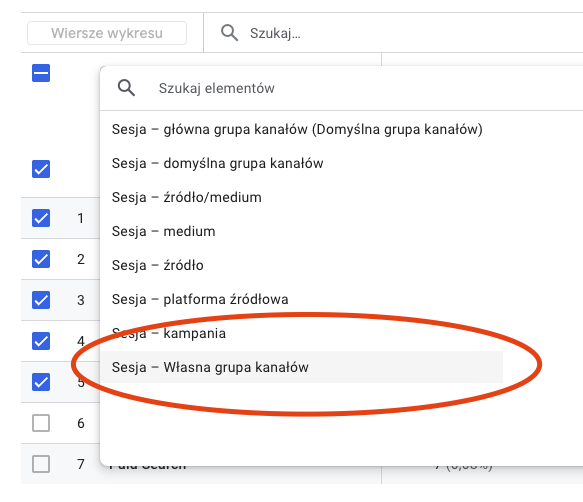
Task: Click row number 3 in the table
Action: [x=81, y=300]
